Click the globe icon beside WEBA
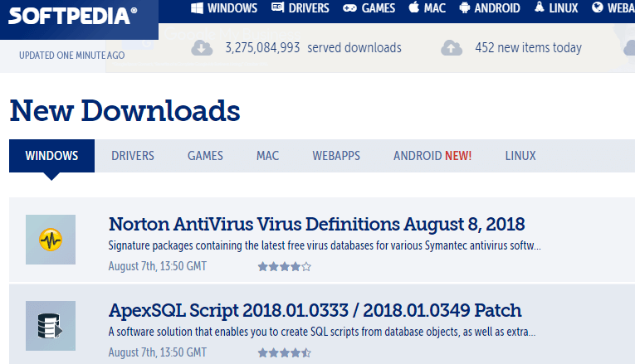Viewport: 635px width, 364px height. [598, 7]
